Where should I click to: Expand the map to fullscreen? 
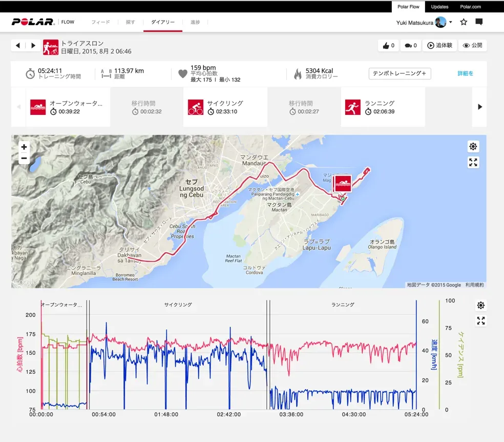[473, 162]
